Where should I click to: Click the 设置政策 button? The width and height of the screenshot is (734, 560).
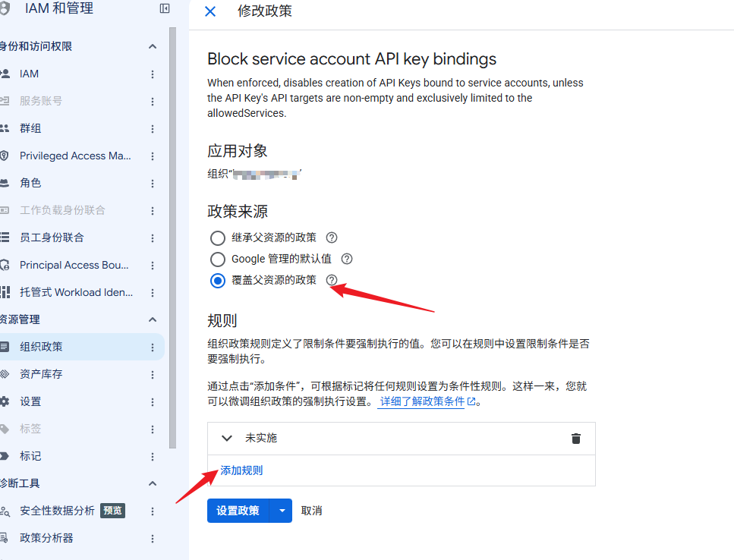[x=238, y=511]
